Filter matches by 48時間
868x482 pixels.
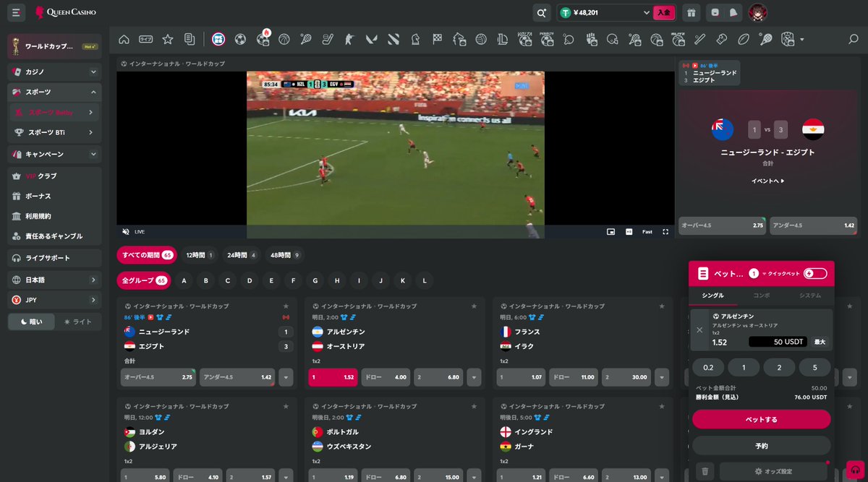click(x=284, y=255)
